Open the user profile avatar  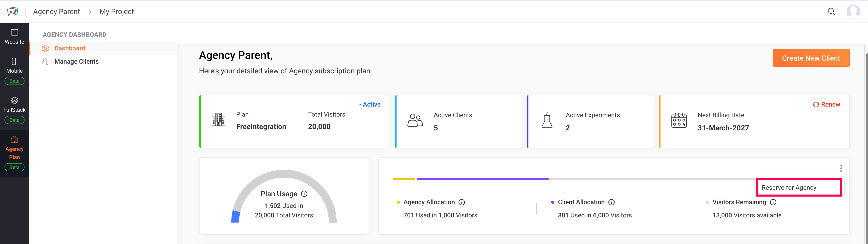(853, 12)
